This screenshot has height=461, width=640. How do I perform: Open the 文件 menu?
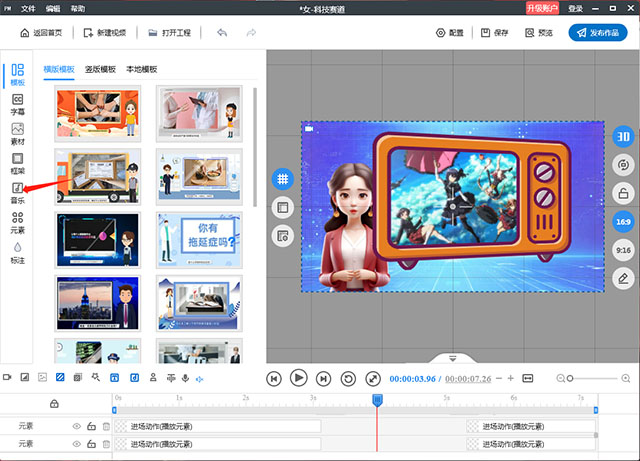coord(29,8)
